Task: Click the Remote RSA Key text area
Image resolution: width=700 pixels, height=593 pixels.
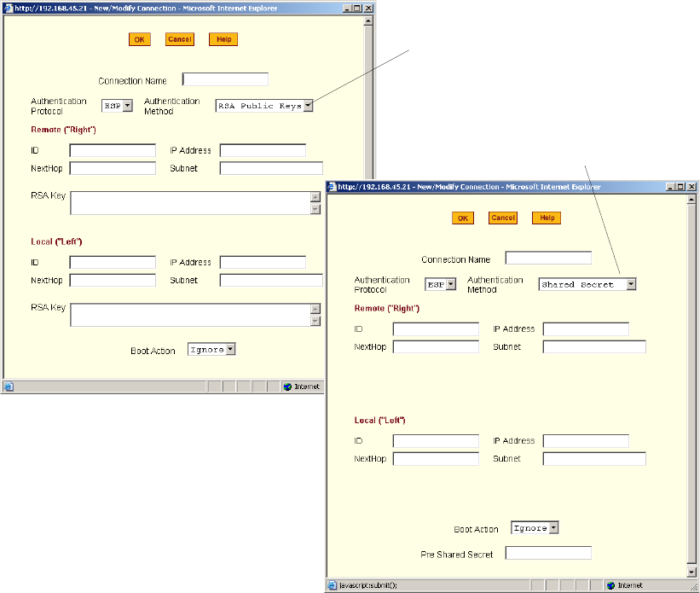Action: 189,203
